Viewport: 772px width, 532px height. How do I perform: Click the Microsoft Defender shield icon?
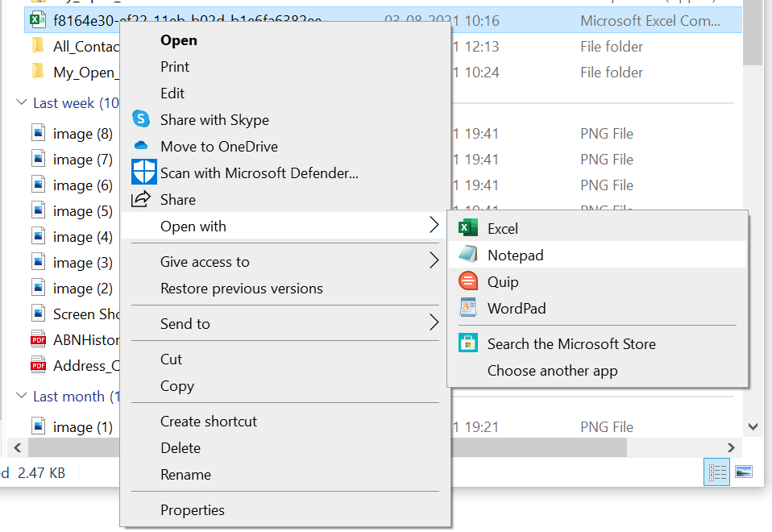coord(143,172)
